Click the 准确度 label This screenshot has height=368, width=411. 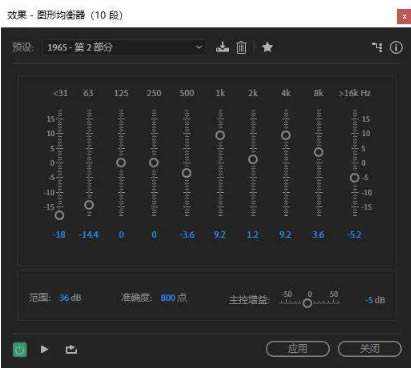point(136,297)
